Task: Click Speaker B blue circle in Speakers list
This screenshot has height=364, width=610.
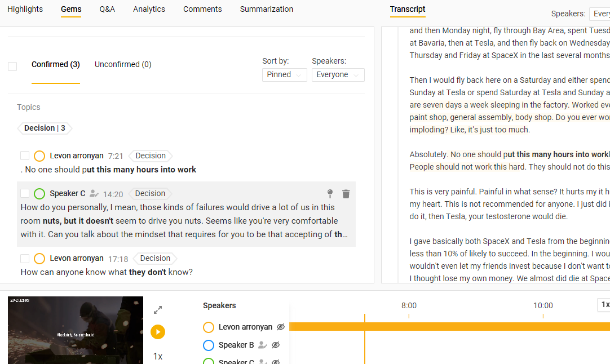Action: point(209,345)
